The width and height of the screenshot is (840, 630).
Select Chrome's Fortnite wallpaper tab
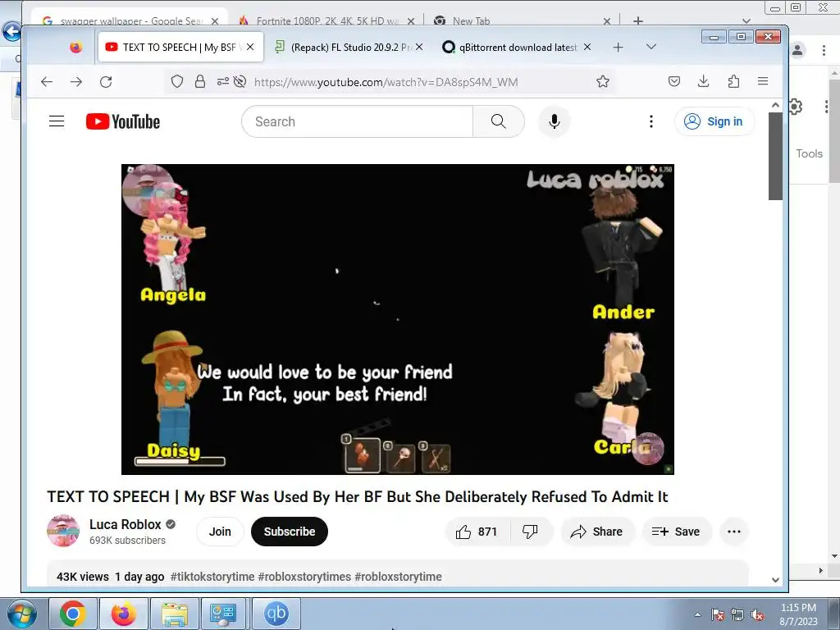[x=326, y=21]
